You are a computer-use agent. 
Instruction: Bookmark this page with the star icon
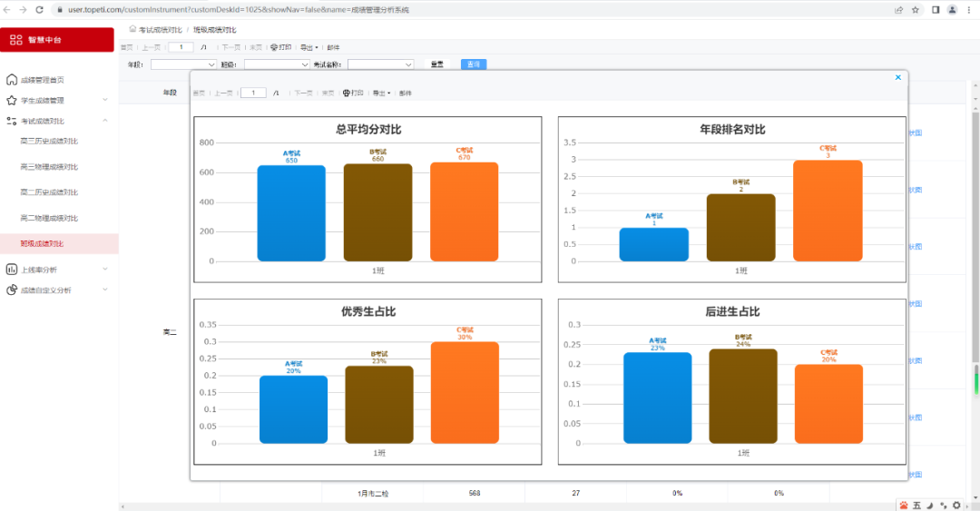pyautogui.click(x=916, y=10)
